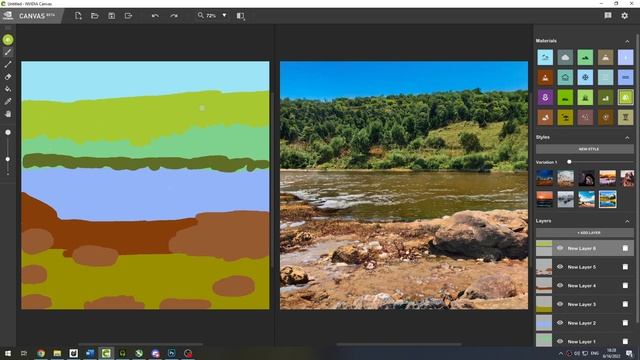640x360 pixels.
Task: Apply the orange sunset-over-water style thumbnail
Action: tap(544, 199)
